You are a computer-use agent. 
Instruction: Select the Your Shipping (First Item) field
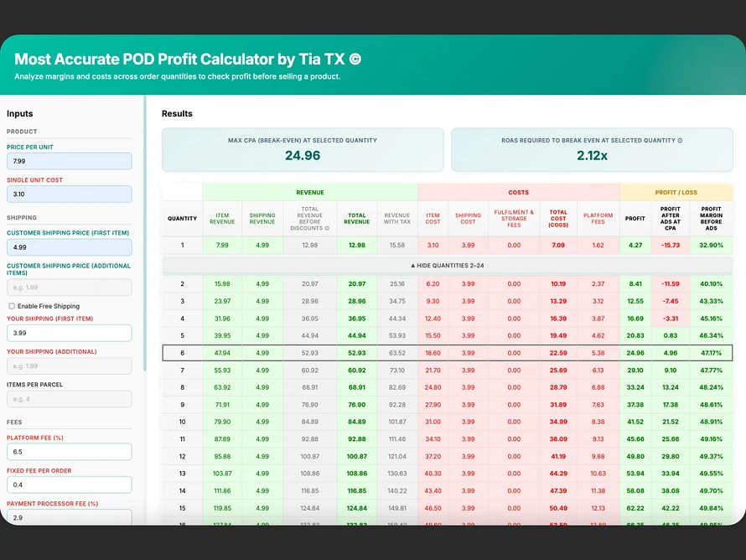click(69, 333)
